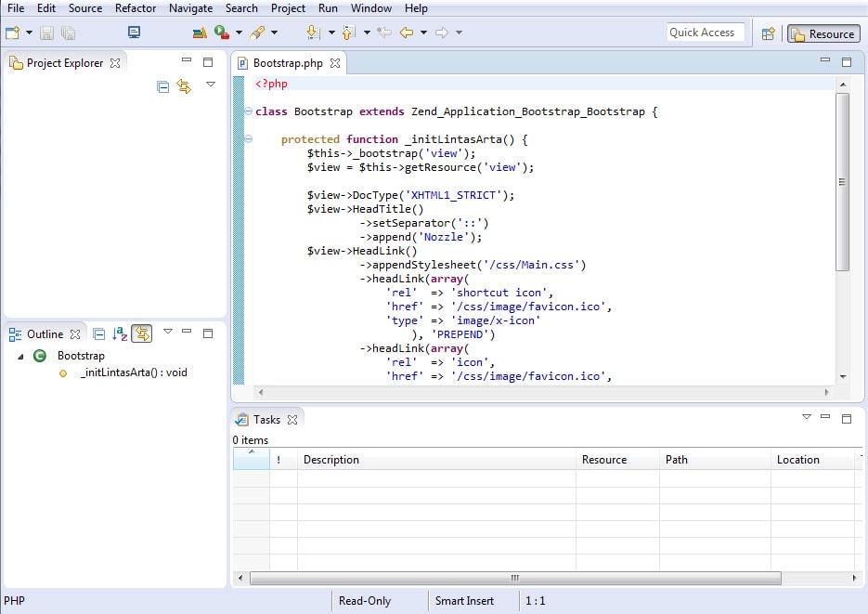The image size is (868, 614).
Task: Open the Outline view menu triangle
Action: pos(168,331)
